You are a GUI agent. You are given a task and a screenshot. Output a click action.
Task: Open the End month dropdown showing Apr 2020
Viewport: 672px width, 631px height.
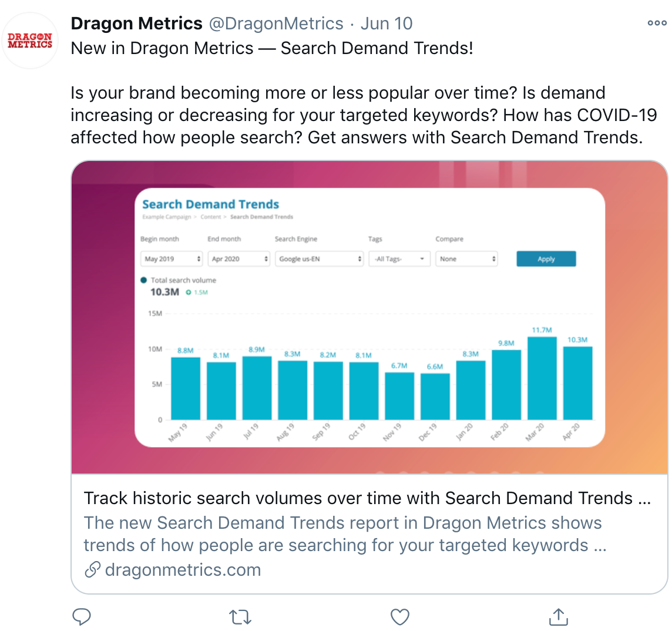pyautogui.click(x=239, y=259)
